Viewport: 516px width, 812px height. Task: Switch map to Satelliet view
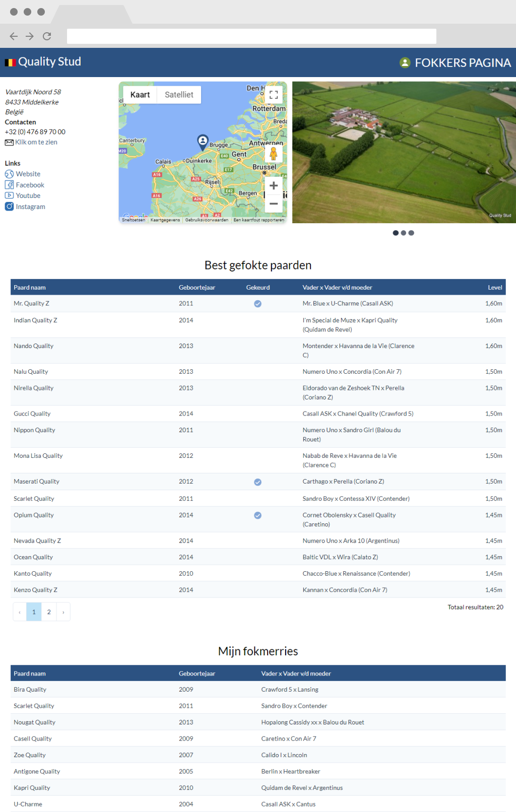(x=179, y=95)
